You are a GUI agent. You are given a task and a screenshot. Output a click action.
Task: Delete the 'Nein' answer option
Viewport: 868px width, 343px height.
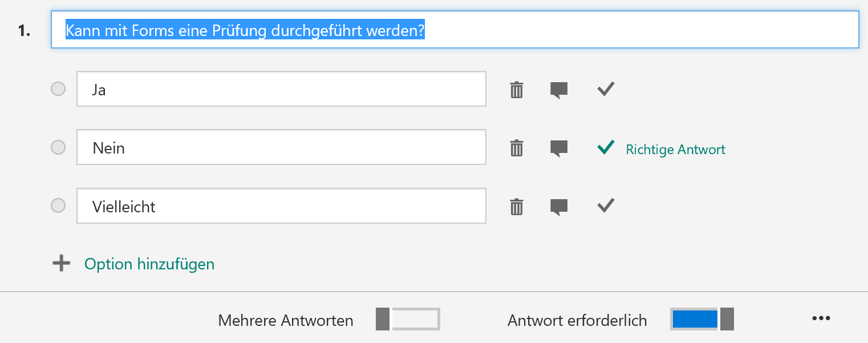pyautogui.click(x=517, y=148)
